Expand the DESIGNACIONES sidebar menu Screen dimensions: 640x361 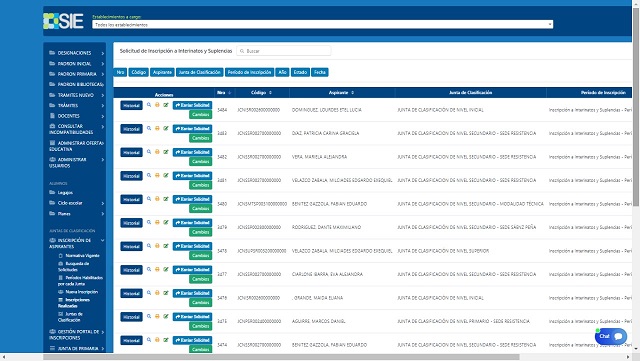(76, 53)
